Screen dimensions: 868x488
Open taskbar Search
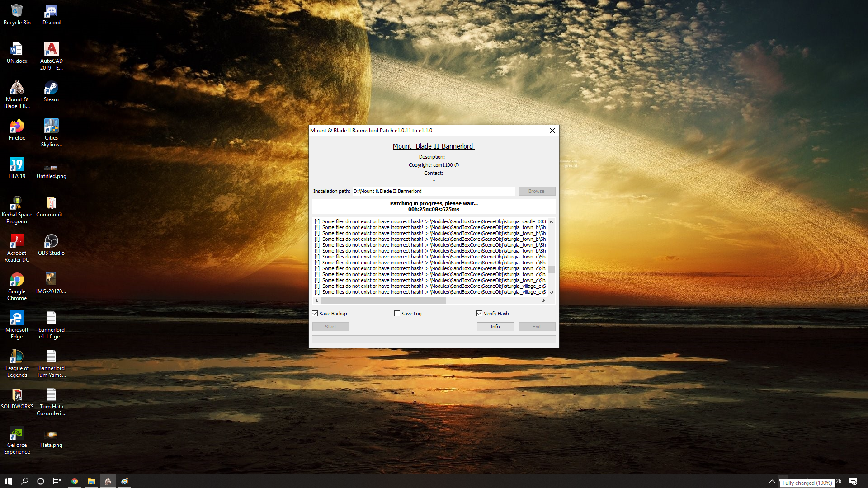(x=24, y=481)
